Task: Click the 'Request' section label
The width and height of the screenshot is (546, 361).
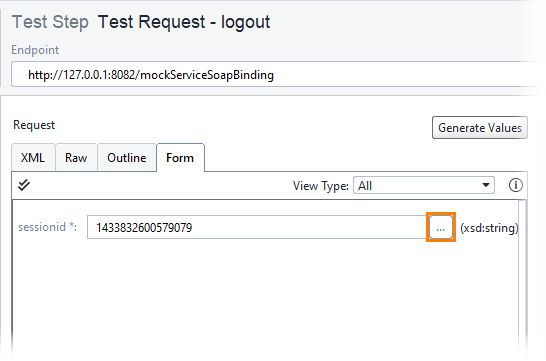Action: point(34,125)
